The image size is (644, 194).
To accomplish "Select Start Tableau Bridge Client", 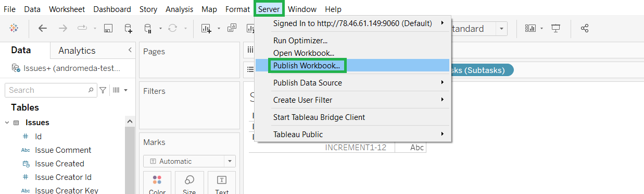I will [352, 117].
